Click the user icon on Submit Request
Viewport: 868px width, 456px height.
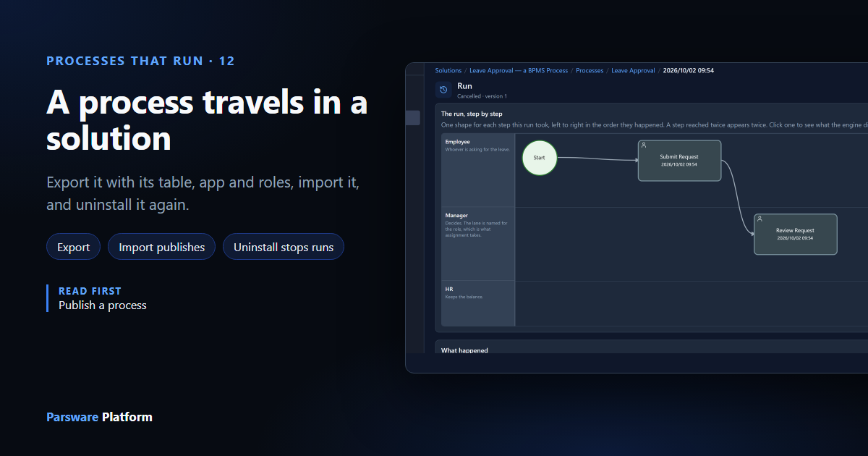pyautogui.click(x=644, y=145)
